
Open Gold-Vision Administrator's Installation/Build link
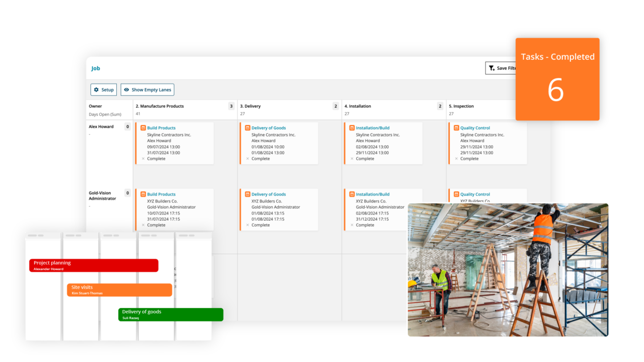373,195
